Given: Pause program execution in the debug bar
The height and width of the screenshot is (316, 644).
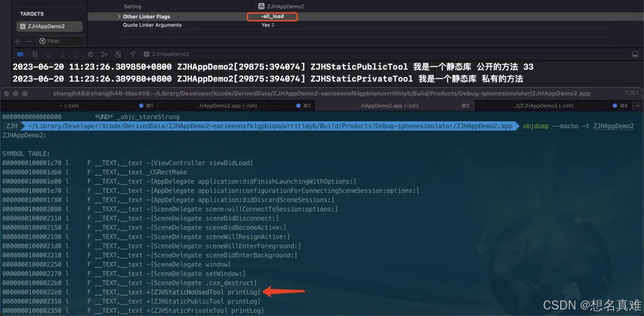Looking at the screenshot, I should [35, 54].
